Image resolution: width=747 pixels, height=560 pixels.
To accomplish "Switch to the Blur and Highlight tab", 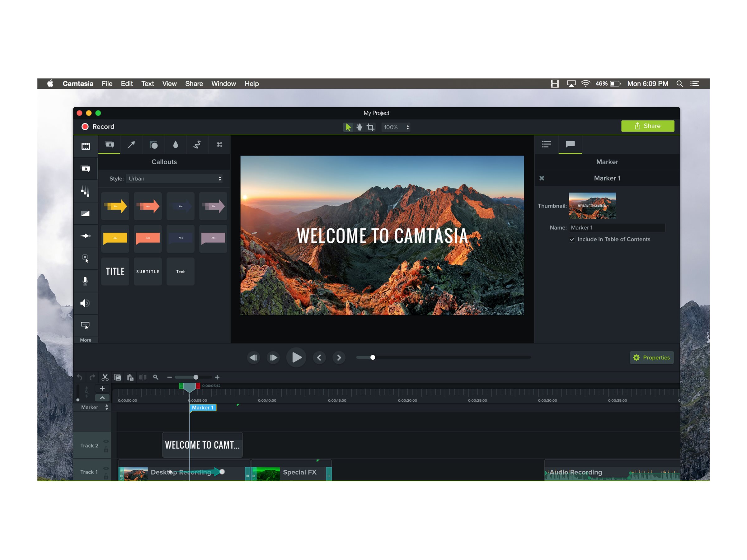I will click(175, 145).
